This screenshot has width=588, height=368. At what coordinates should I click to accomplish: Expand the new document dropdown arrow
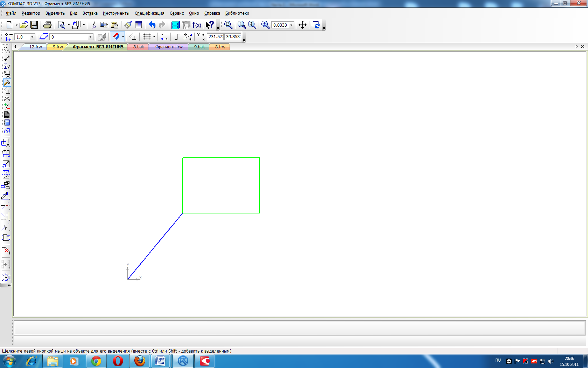click(x=16, y=25)
